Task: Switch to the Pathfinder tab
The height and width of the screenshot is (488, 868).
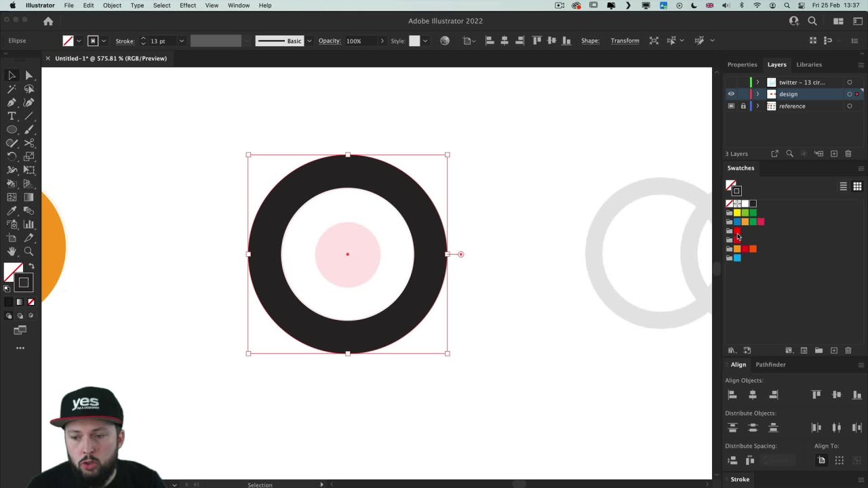Action: pyautogui.click(x=770, y=365)
